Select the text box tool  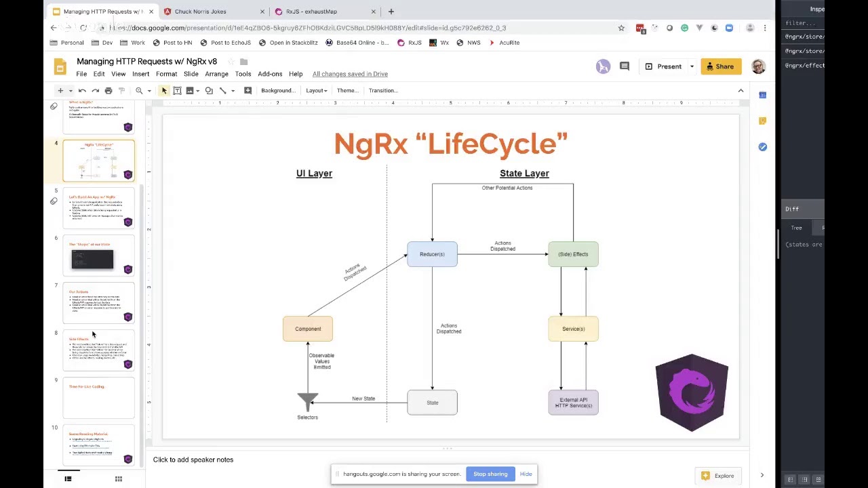177,91
